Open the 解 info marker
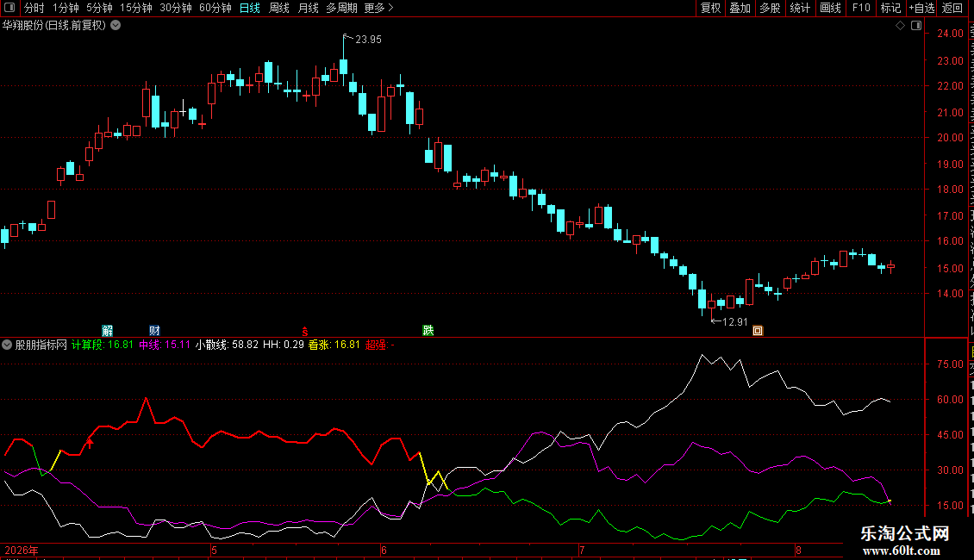 108,330
